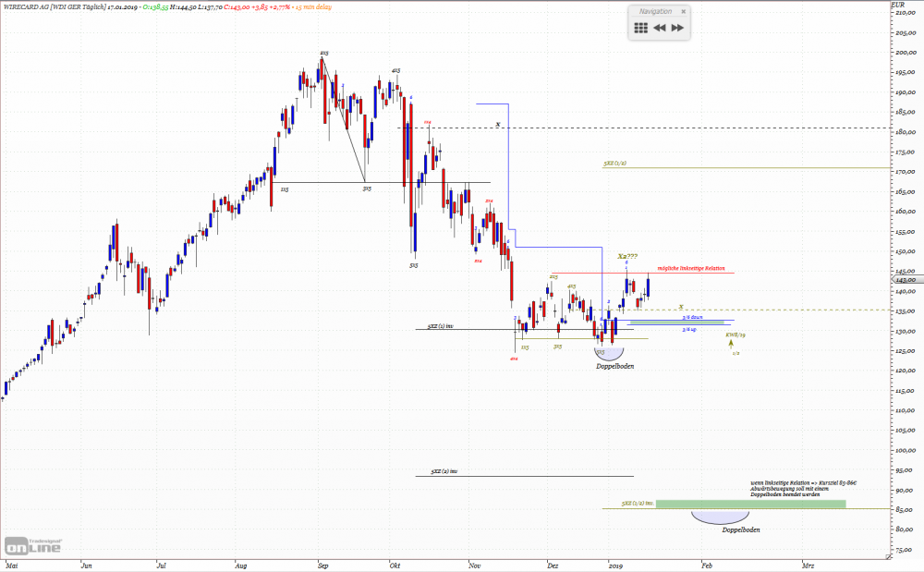Open the grid overview in Navigation panel
The height and width of the screenshot is (572, 924).
coord(640,28)
